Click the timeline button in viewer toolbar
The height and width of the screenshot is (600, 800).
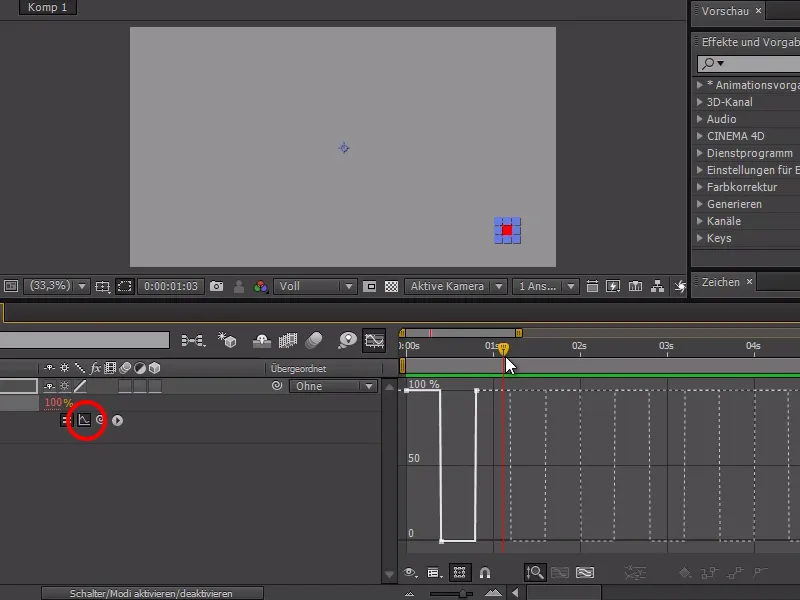point(635,286)
